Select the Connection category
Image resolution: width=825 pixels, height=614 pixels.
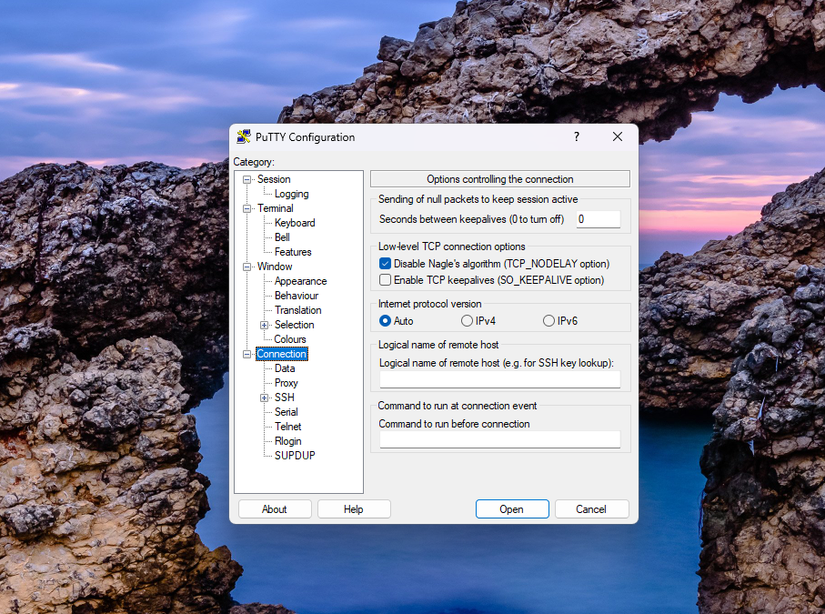pos(281,354)
